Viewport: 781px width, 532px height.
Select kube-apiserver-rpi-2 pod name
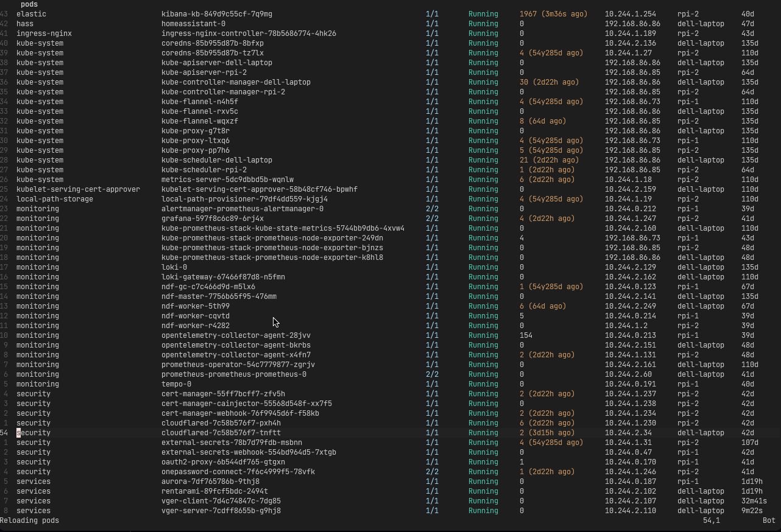pos(204,72)
